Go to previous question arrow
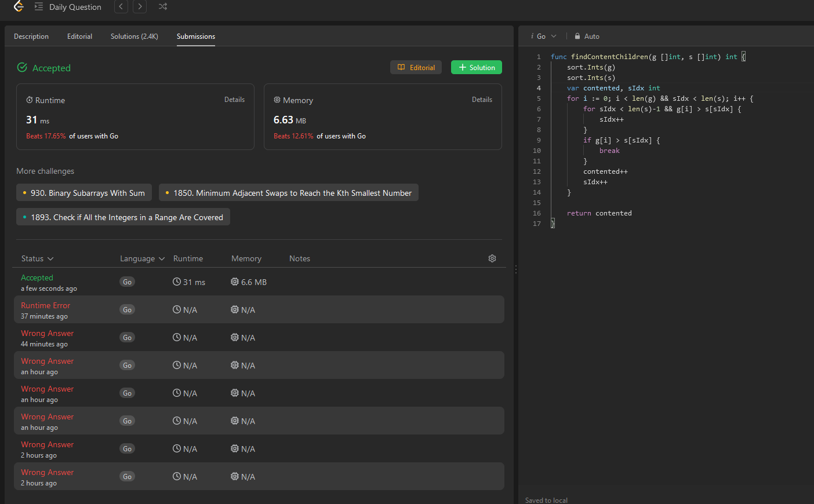This screenshot has width=814, height=504. (121, 6)
